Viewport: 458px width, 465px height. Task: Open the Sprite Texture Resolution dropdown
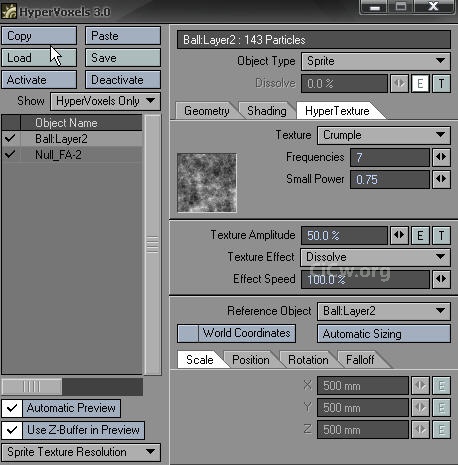pyautogui.click(x=81, y=452)
